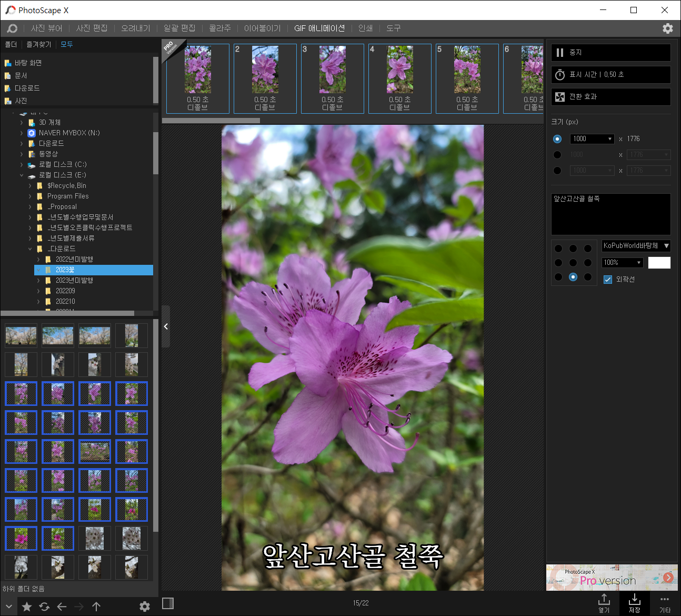Click the folder tree vertical scrollbar

(156, 153)
